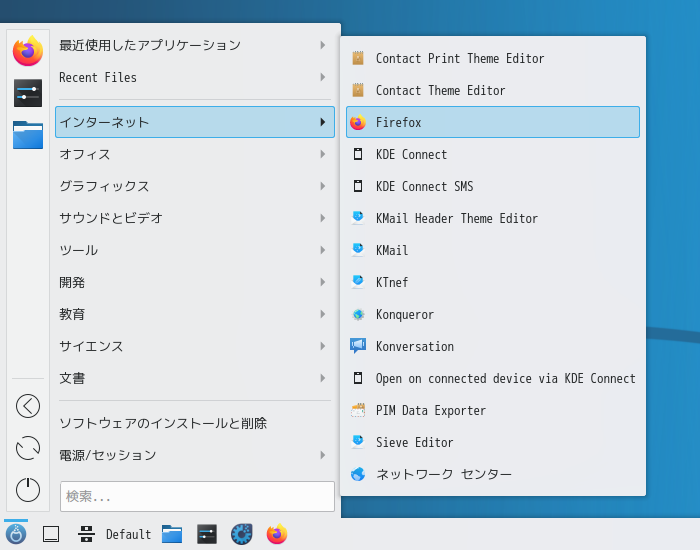Screen dimensions: 700x550
Task: Launch Konqueror menu entry
Action: 493,314
